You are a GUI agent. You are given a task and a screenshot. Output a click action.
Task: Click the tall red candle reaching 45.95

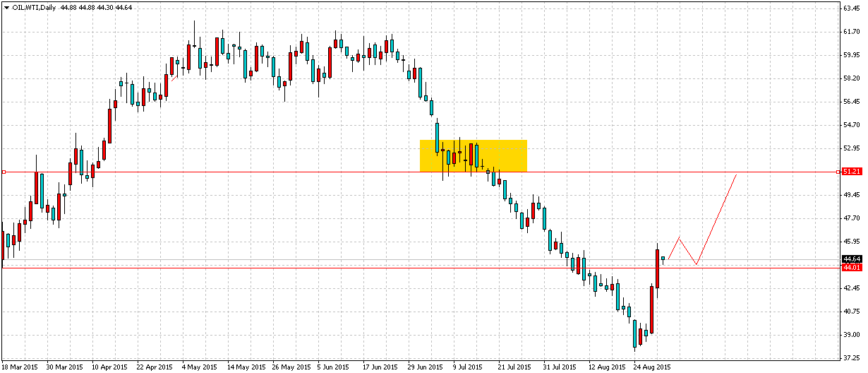click(x=657, y=268)
